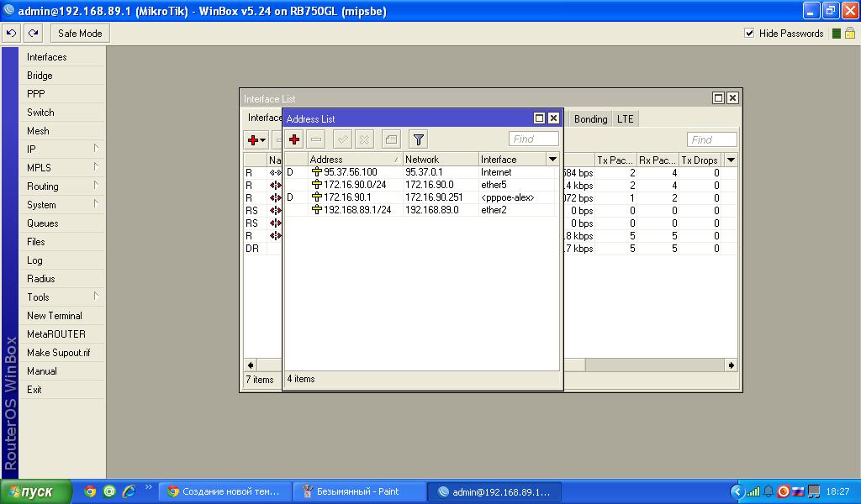Click the yellow padlock icon at top right

(850, 34)
